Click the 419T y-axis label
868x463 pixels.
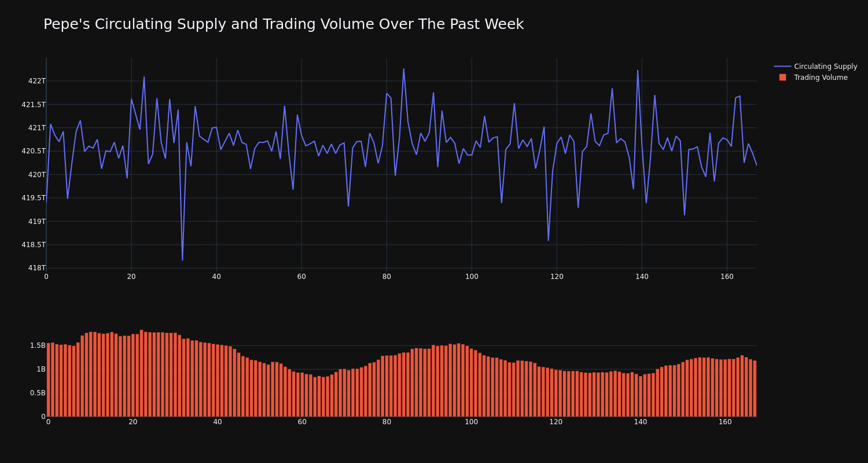(x=36, y=222)
